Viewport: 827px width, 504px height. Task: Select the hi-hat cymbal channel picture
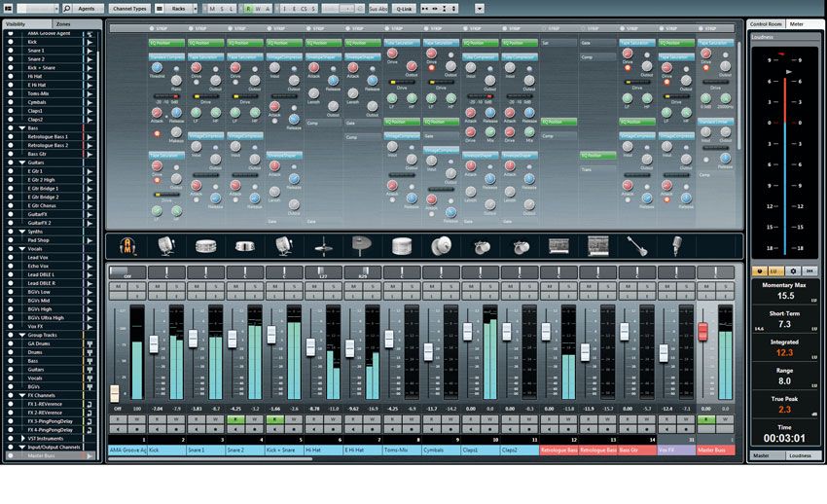coord(323,246)
